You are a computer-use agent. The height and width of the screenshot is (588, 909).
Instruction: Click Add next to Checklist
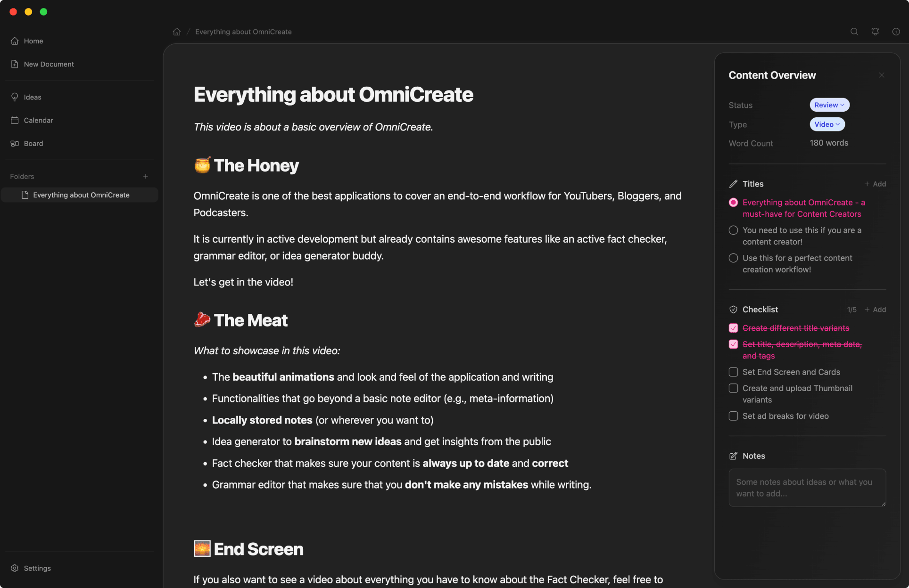[x=876, y=310]
